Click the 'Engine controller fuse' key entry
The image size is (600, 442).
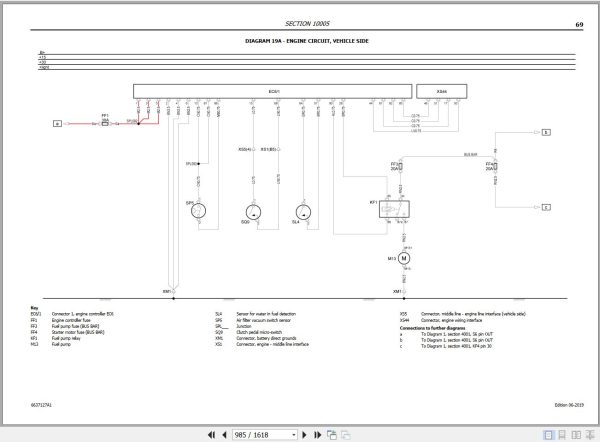(71, 320)
